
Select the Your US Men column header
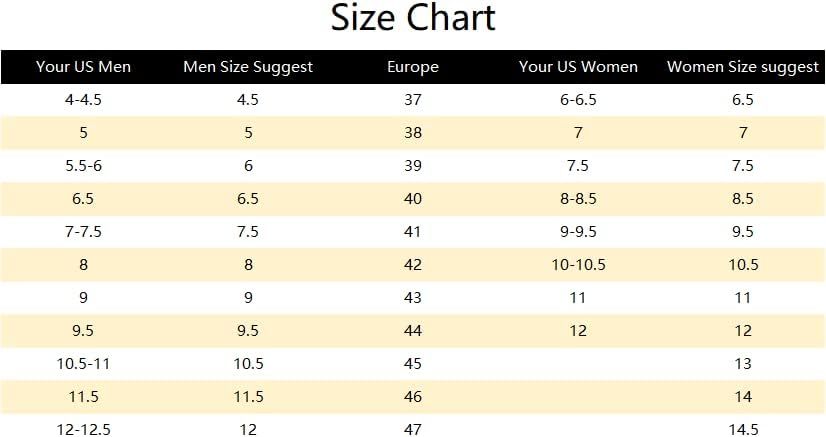(83, 67)
